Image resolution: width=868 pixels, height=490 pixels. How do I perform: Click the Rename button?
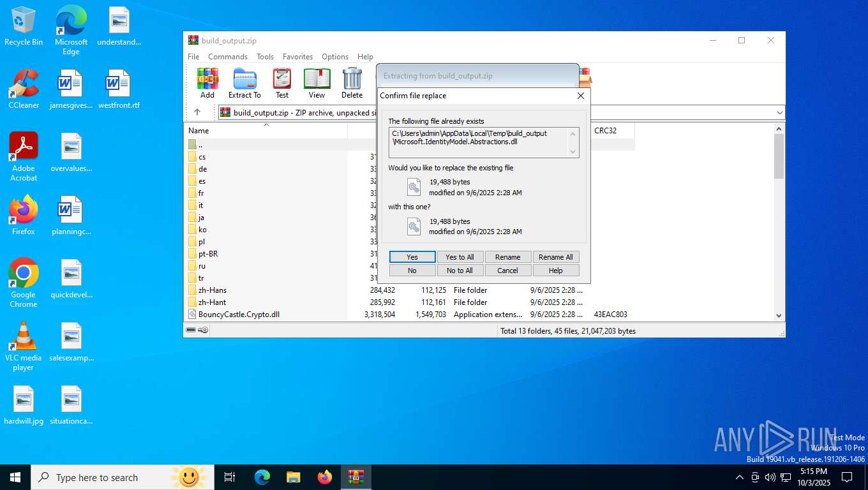(508, 257)
